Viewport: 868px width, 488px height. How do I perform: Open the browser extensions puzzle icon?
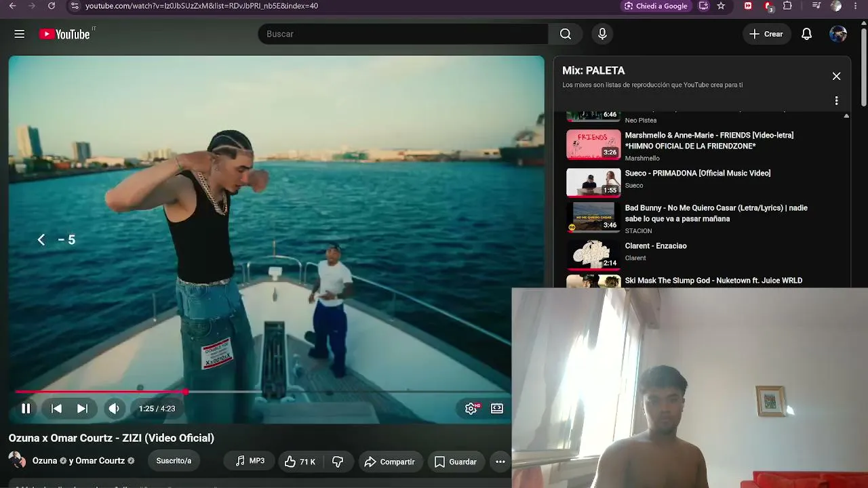tap(787, 6)
